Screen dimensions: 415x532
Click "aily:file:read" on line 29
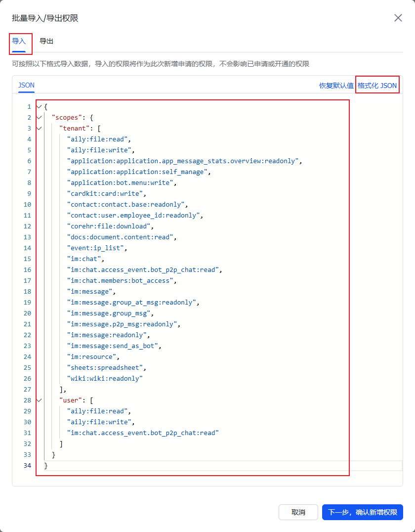[97, 411]
